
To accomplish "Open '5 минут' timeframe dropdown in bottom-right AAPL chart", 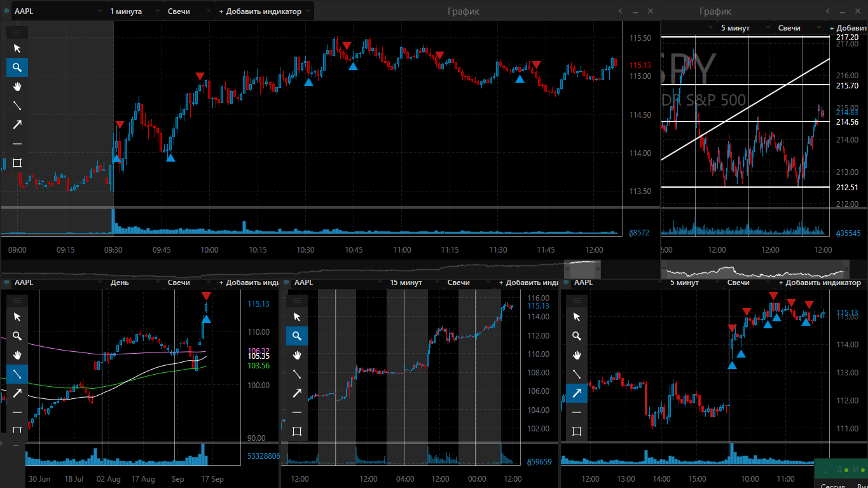I will pos(695,282).
